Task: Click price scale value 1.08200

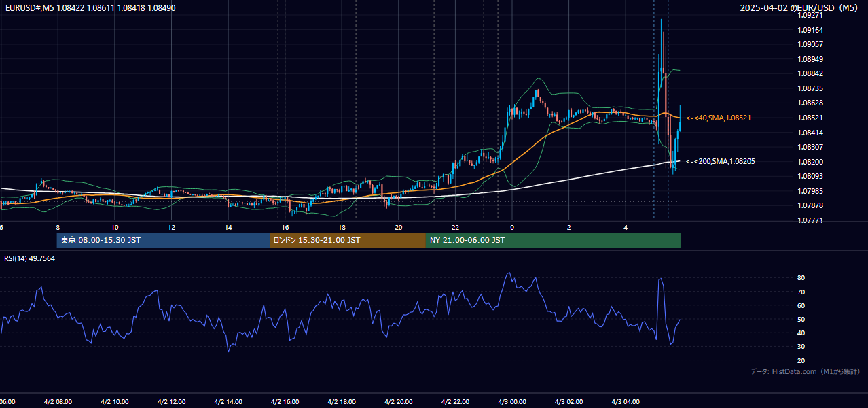Action: 810,162
